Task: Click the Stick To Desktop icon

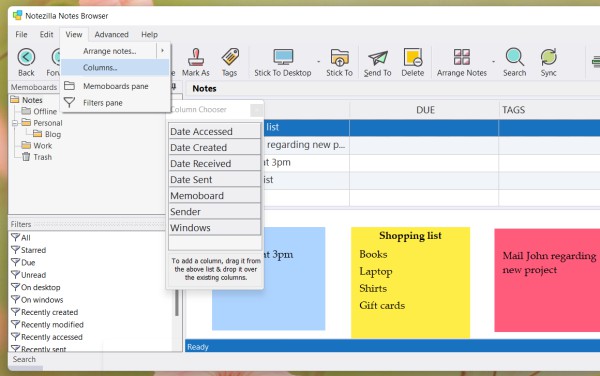Action: [283, 57]
